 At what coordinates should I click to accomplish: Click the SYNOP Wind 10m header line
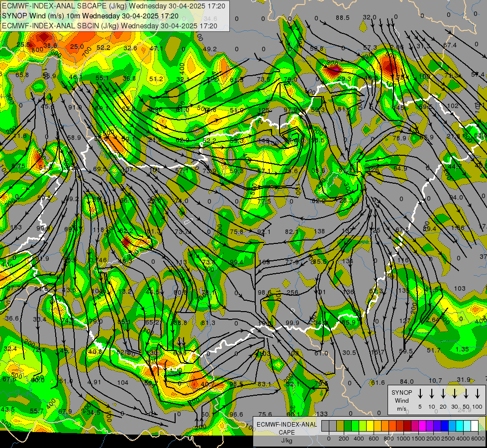point(90,16)
